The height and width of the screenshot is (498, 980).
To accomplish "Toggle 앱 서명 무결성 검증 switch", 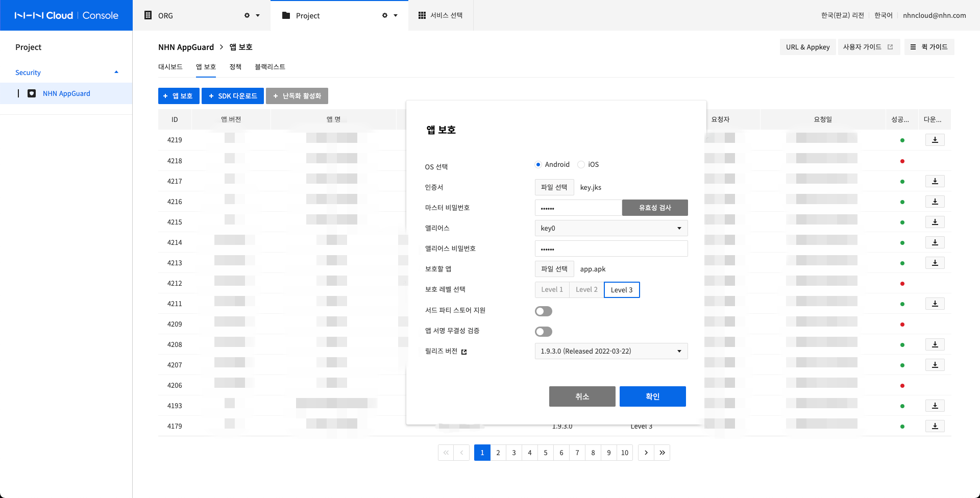I will coord(544,332).
